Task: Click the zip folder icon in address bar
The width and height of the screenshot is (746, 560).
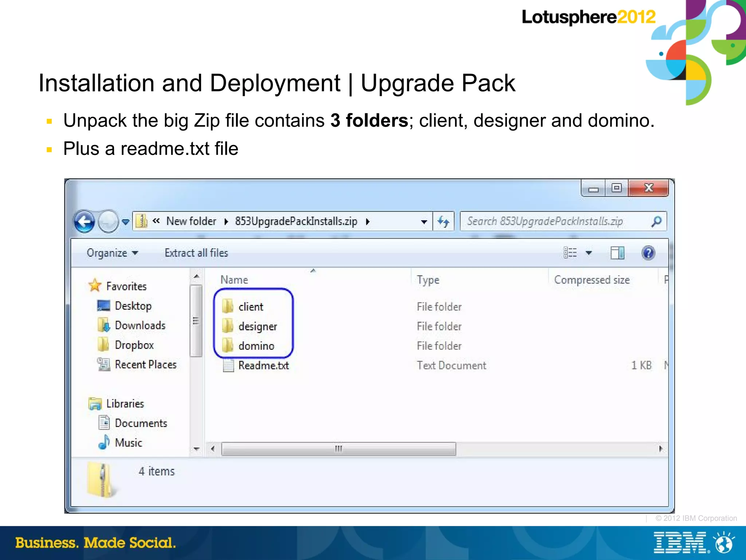Action: click(141, 221)
